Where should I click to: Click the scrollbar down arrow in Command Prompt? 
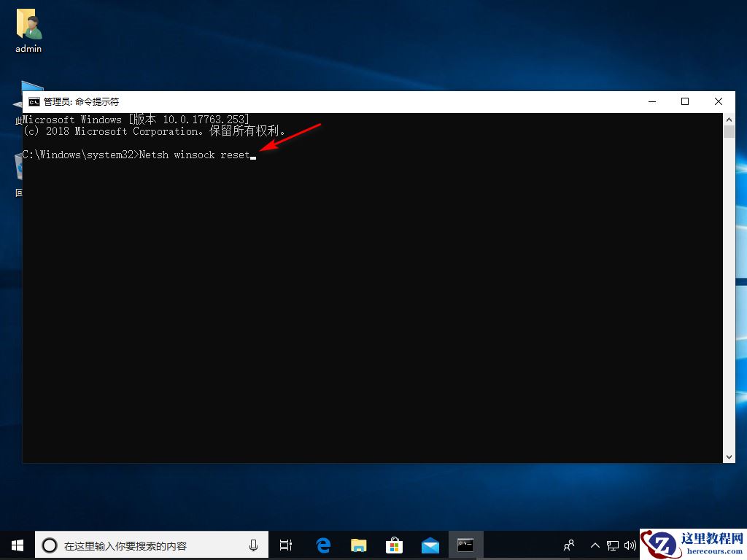pyautogui.click(x=729, y=457)
